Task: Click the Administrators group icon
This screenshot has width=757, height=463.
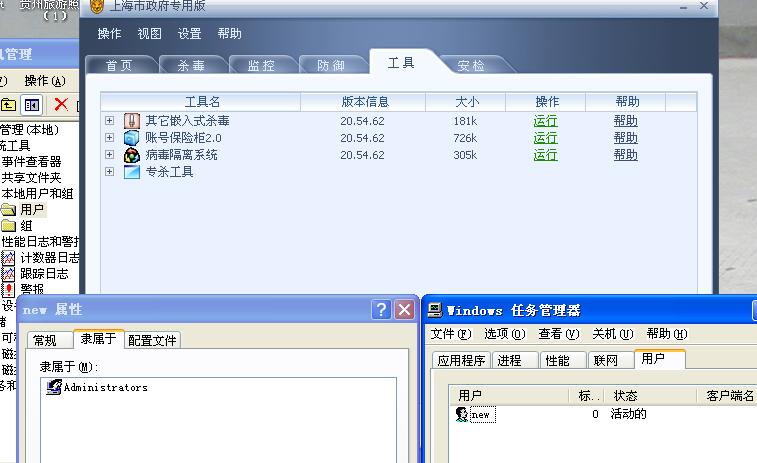Action: [x=54, y=387]
